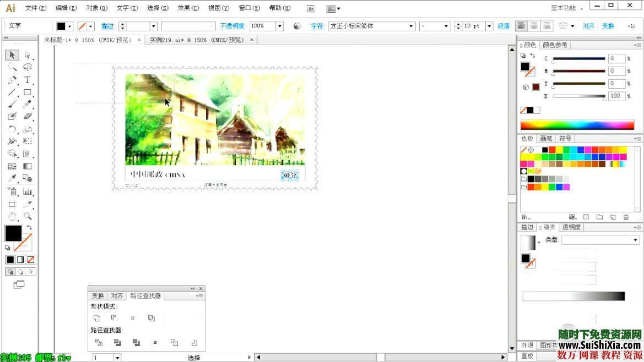This screenshot has height=362, width=644.
Task: Select the Pen tool
Action: 12,80
